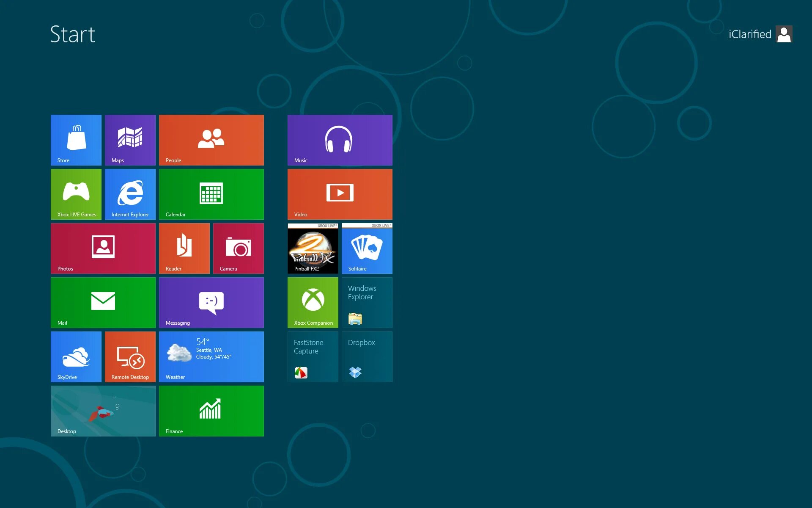Open Dropbox tile
The height and width of the screenshot is (508, 812).
367,356
